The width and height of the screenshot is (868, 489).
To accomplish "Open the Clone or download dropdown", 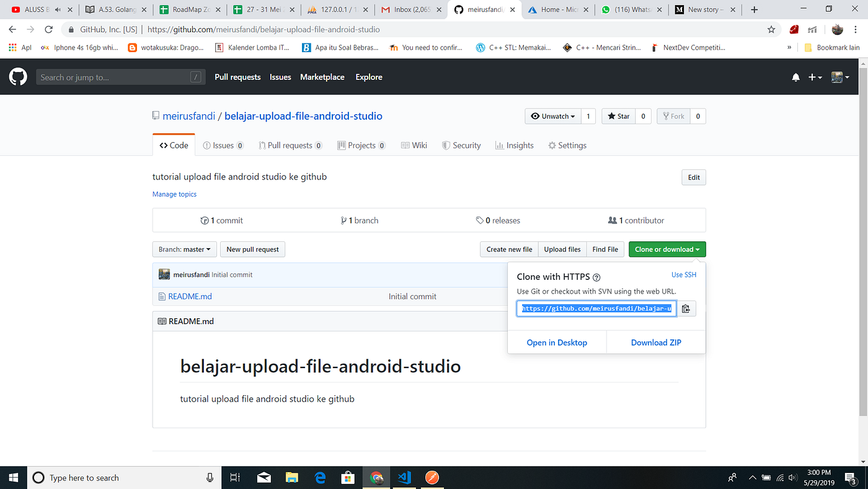I will tap(667, 249).
